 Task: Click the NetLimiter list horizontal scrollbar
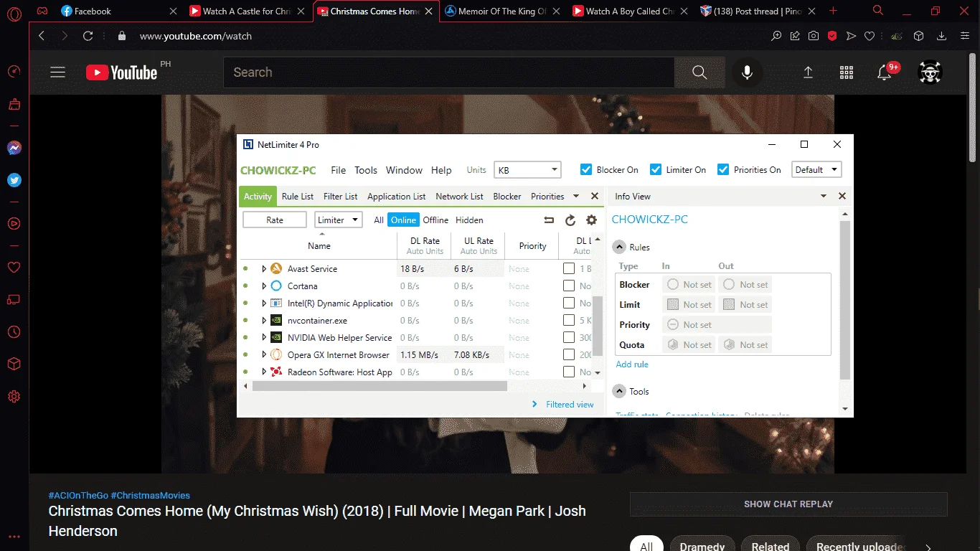click(380, 386)
